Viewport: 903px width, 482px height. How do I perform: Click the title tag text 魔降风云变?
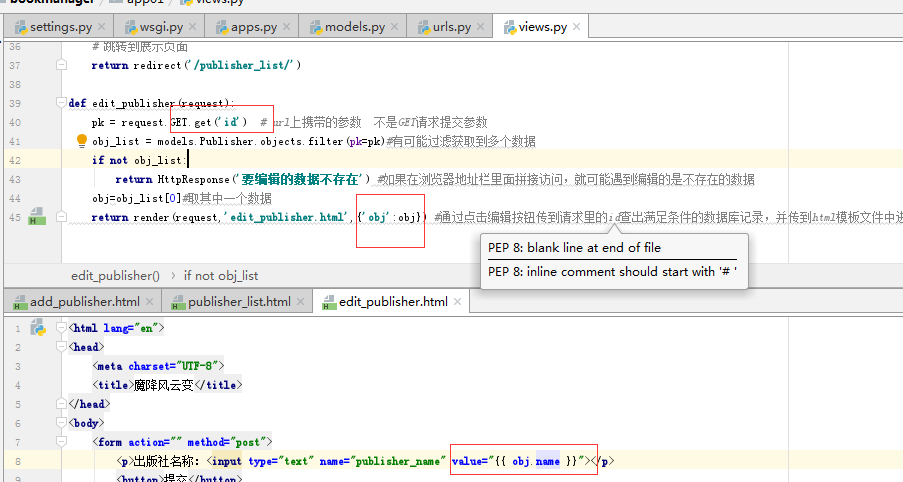(164, 385)
